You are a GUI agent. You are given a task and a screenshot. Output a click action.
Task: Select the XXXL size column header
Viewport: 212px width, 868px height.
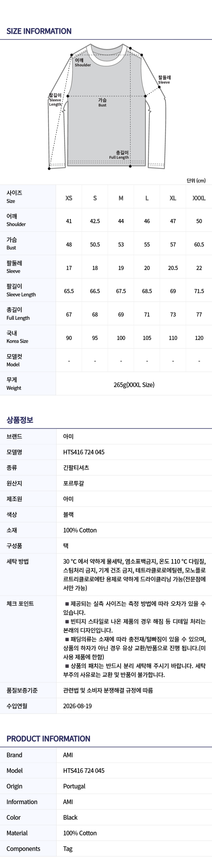[199, 198]
